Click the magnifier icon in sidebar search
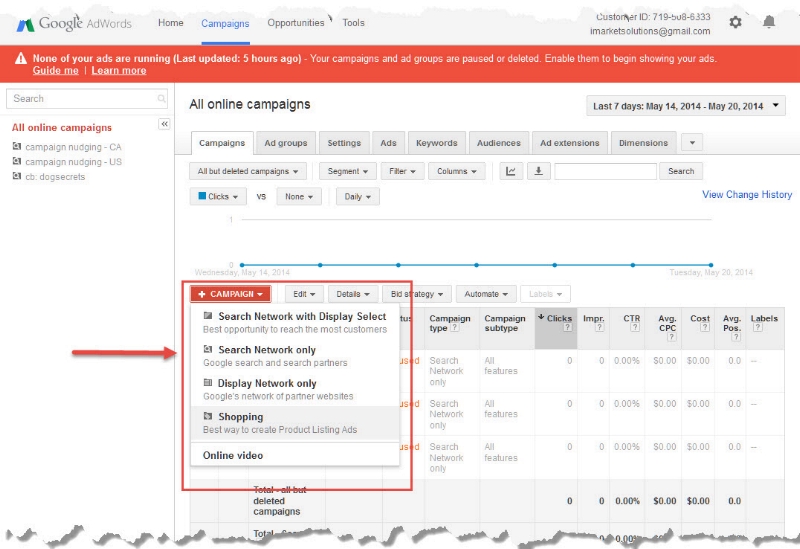The height and width of the screenshot is (549, 800). (x=162, y=99)
